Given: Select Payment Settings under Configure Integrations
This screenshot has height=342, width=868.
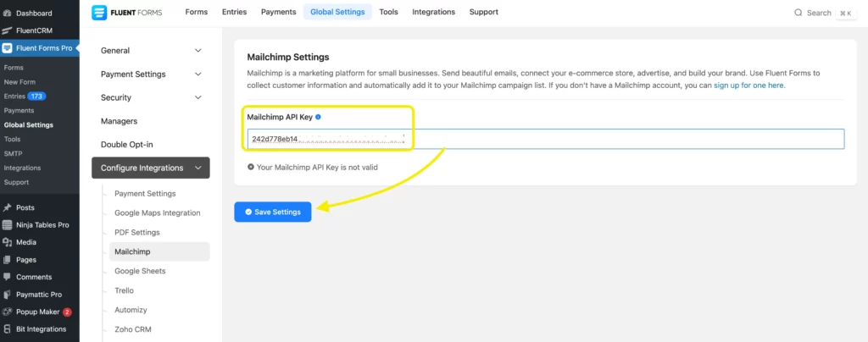Looking at the screenshot, I should pyautogui.click(x=145, y=193).
